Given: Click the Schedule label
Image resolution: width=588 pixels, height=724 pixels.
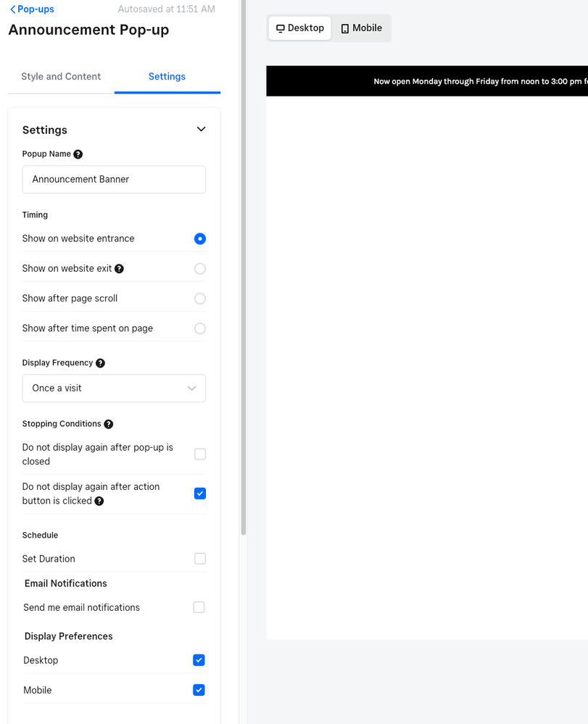Looking at the screenshot, I should click(40, 535).
